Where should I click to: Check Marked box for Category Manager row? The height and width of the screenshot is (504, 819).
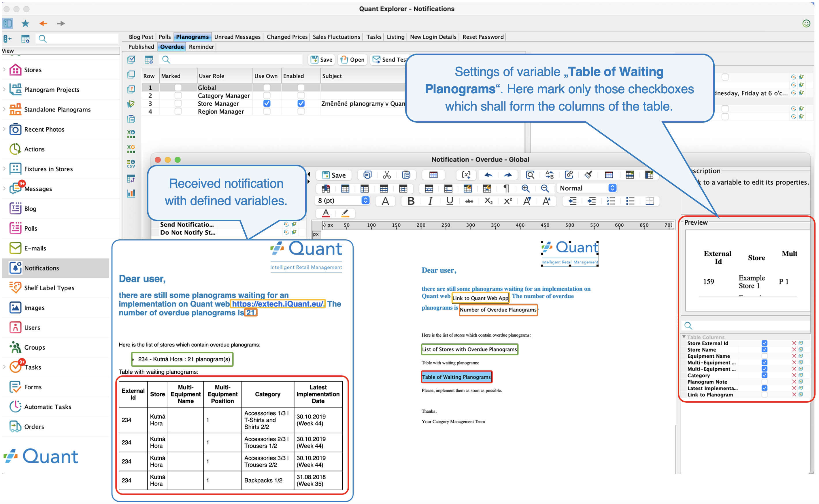click(178, 96)
